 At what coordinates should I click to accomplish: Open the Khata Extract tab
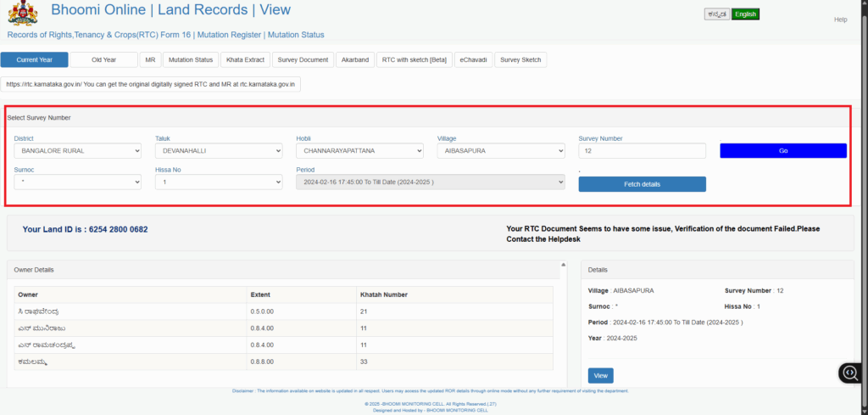245,60
